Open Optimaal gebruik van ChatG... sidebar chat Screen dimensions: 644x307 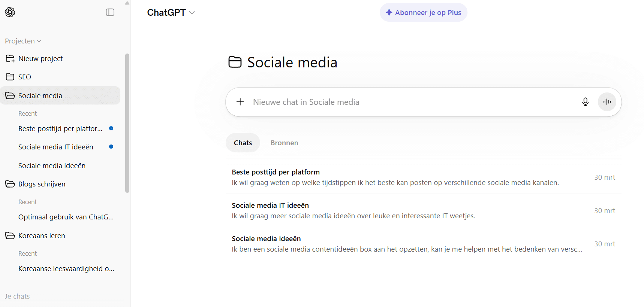(66, 217)
